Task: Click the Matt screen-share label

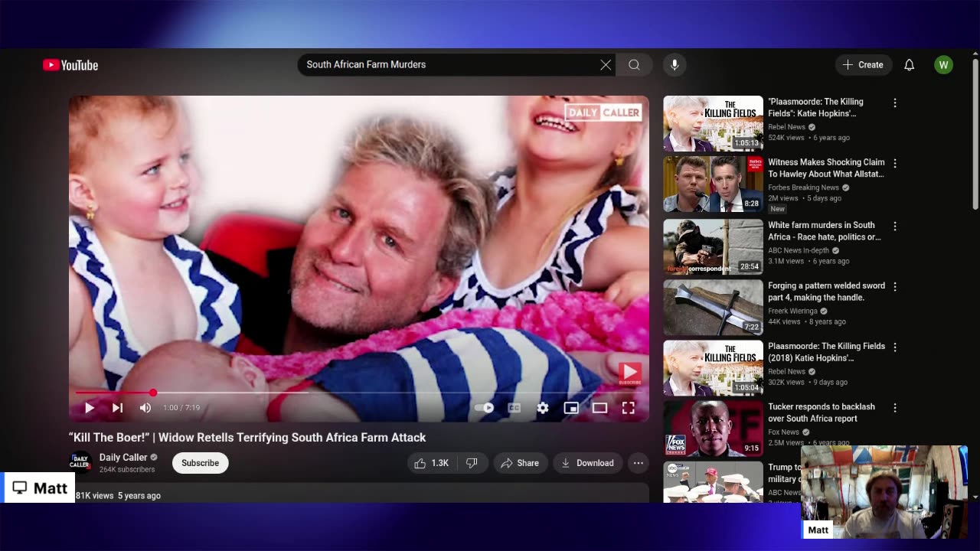Action: coord(40,488)
